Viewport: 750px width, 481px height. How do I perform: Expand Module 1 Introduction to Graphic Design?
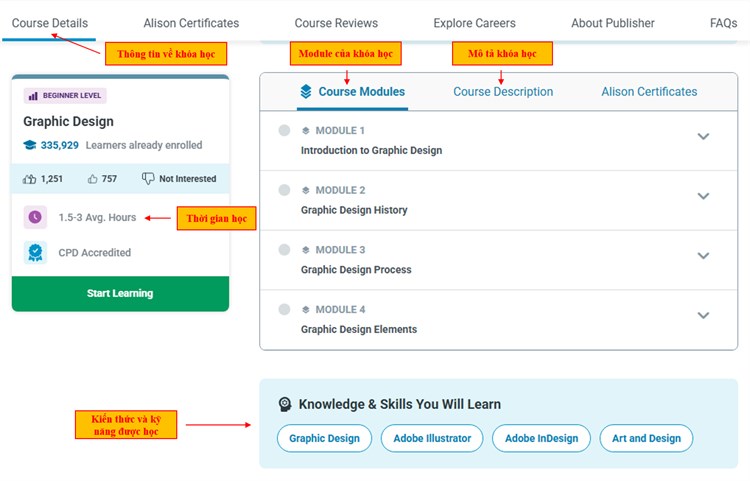pos(703,137)
